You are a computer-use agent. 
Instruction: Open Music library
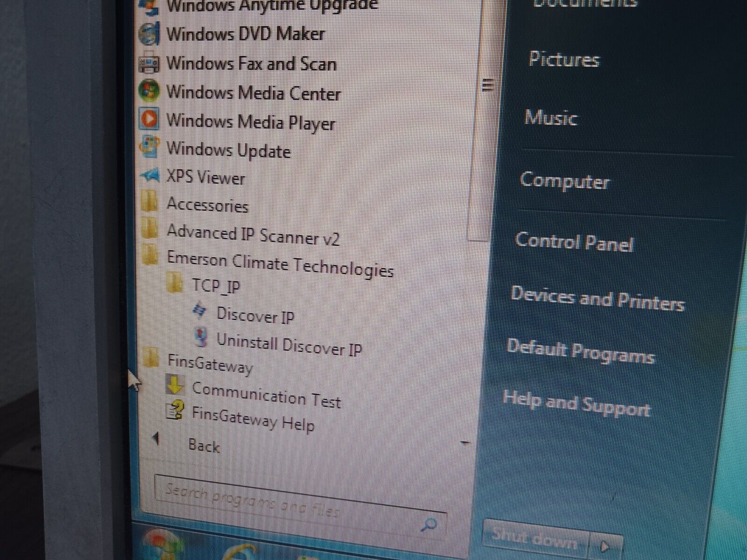coord(550,117)
